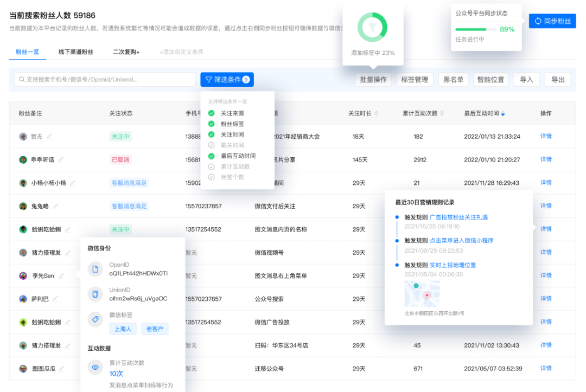Sort by 最后互动时间 column arrow
586x392 pixels.
coord(503,114)
